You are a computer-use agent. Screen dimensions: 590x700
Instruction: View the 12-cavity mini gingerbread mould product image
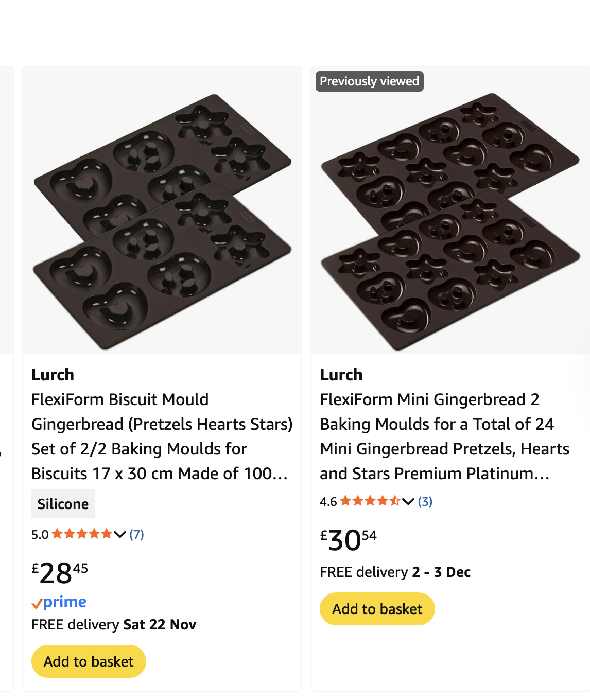click(450, 221)
